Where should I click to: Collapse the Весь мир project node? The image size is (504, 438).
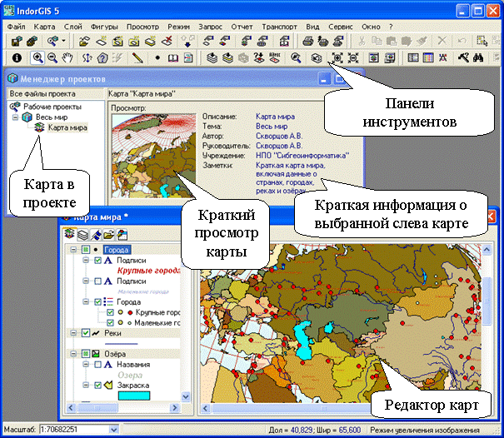coord(16,117)
